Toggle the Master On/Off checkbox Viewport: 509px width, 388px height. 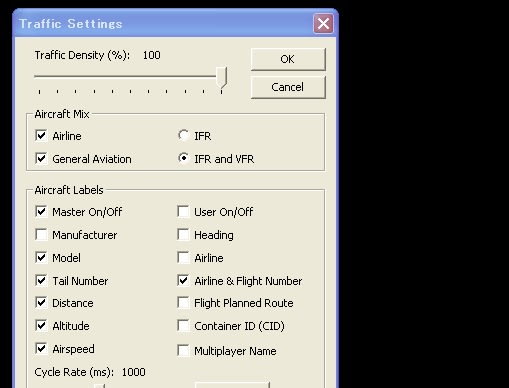pos(41,211)
